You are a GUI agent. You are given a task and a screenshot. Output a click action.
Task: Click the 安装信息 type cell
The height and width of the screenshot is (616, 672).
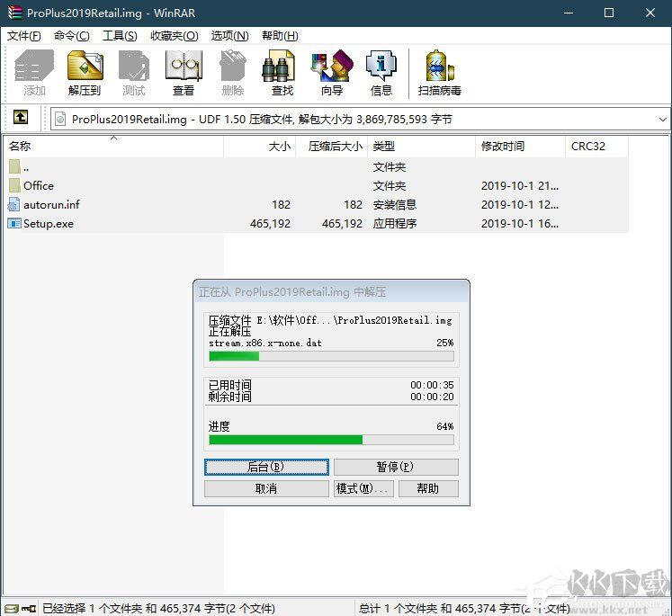(x=395, y=205)
